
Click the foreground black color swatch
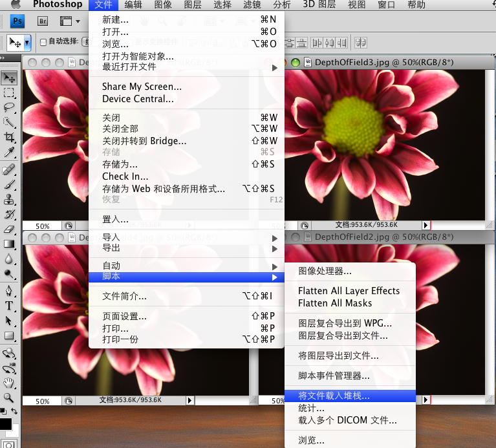point(5,423)
